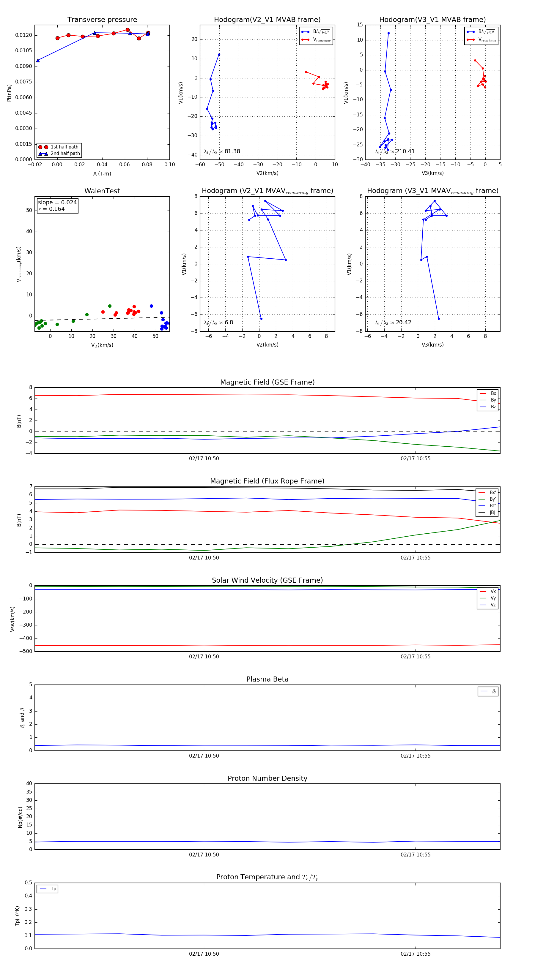Click the 'slope = 0.024' annotation
The image size is (535, 980).
coord(57,203)
